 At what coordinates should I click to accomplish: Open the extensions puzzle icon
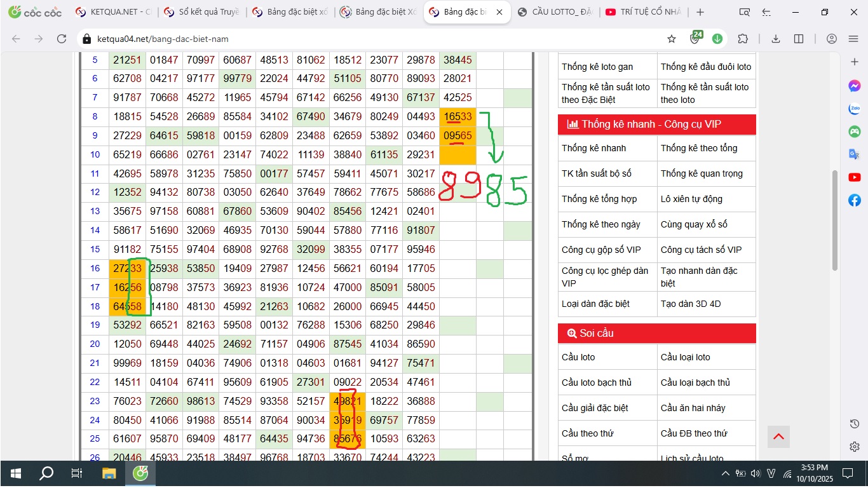click(743, 39)
